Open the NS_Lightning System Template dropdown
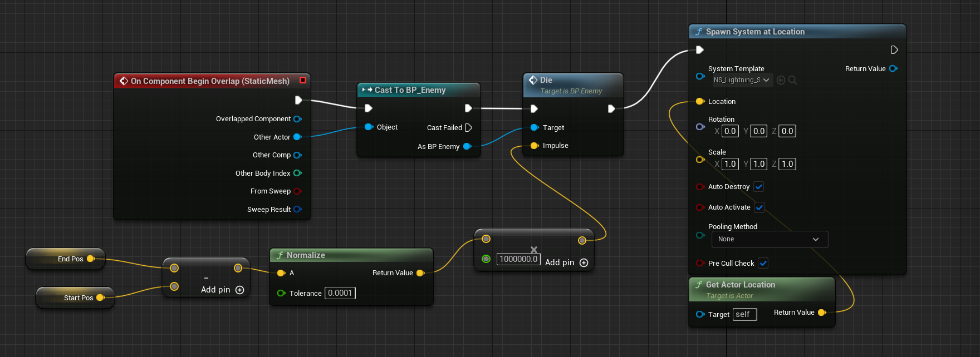The height and width of the screenshot is (357, 980). tap(742, 80)
